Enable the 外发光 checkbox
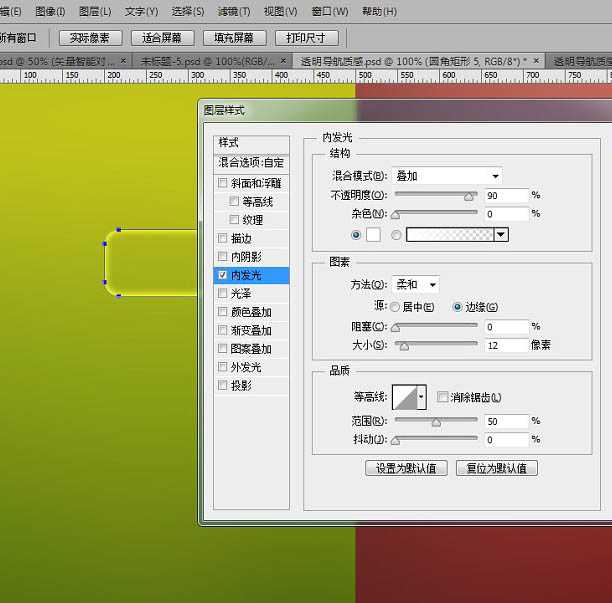The height and width of the screenshot is (603, 612). pos(222,367)
